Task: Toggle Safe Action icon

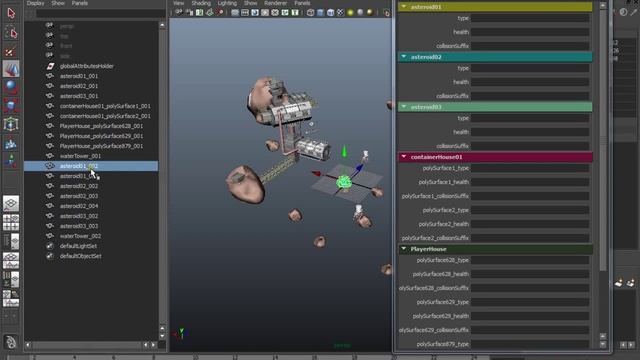Action: [285, 13]
